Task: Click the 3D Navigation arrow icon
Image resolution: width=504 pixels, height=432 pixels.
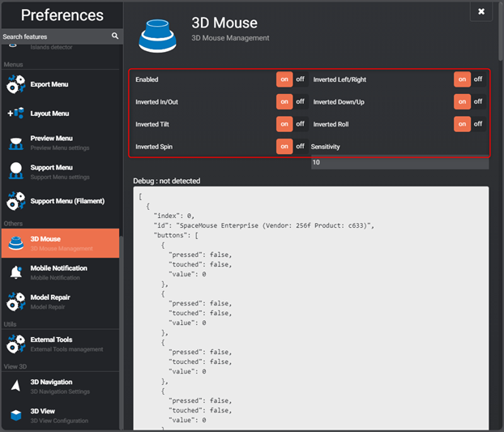Action: [x=15, y=387]
